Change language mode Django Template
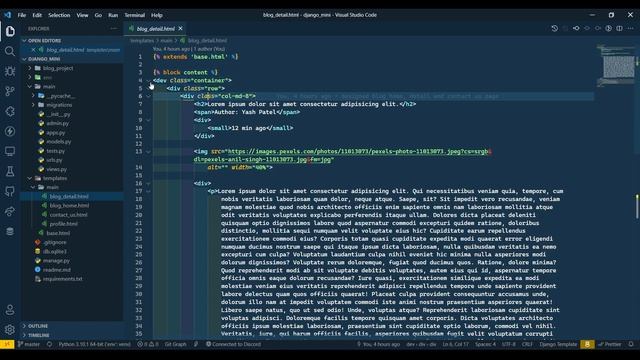 [x=558, y=344]
